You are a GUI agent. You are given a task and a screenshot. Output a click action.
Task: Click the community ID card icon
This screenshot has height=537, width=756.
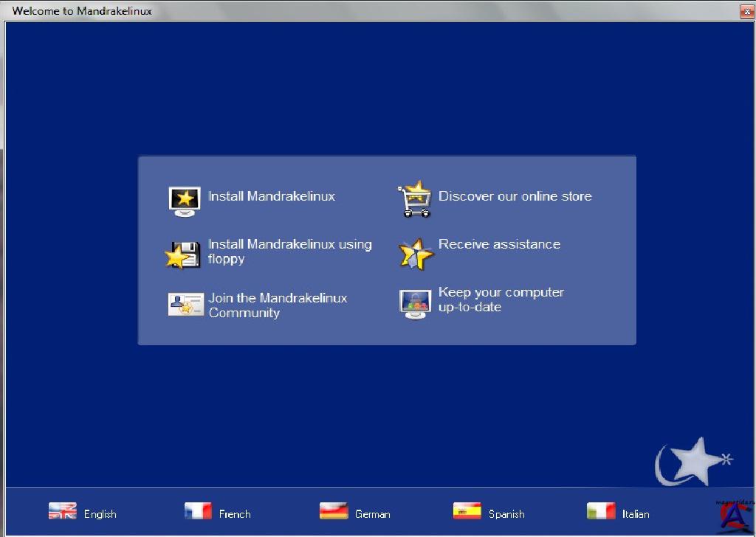click(185, 304)
